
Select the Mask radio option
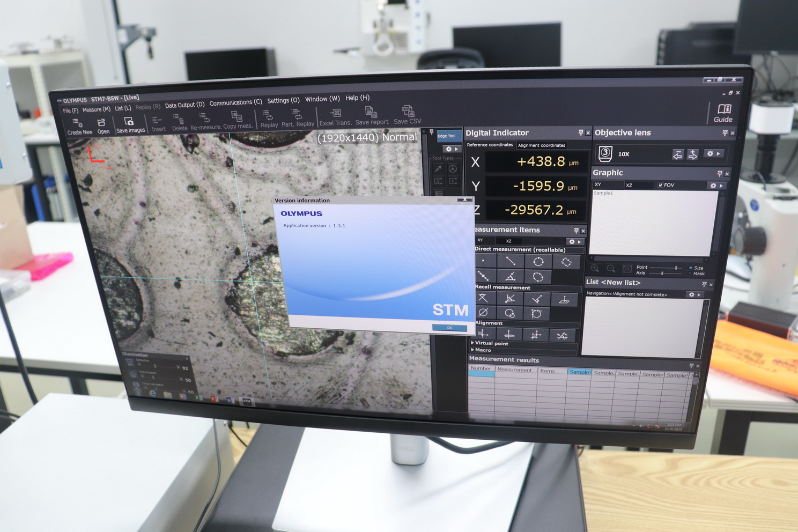691,274
